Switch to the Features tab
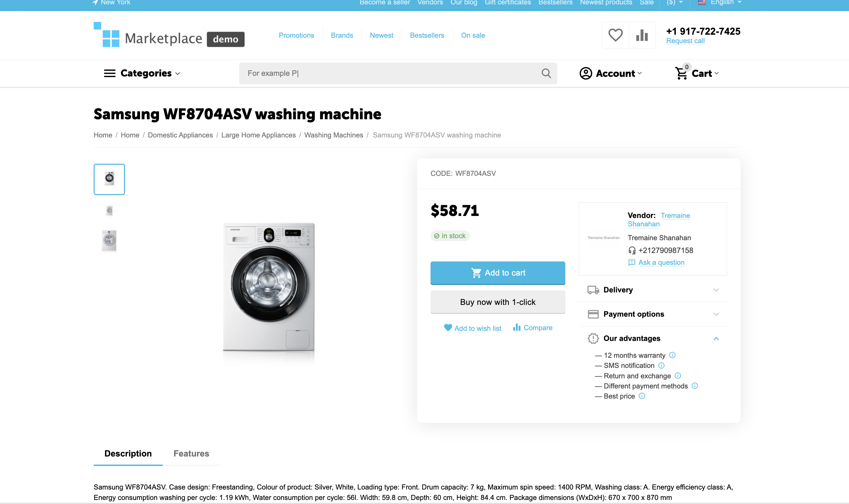The width and height of the screenshot is (849, 504). 191,453
